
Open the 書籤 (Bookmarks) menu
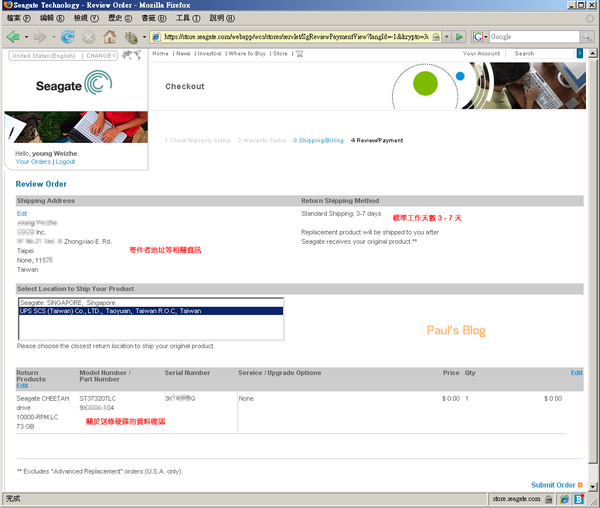click(154, 18)
